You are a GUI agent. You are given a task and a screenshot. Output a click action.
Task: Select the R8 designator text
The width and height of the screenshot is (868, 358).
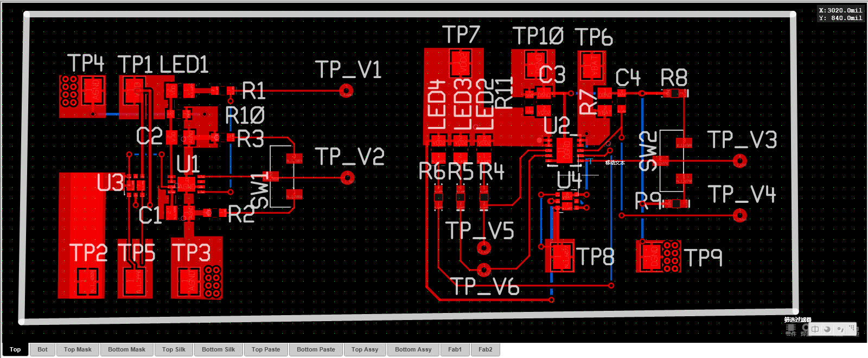pyautogui.click(x=674, y=78)
